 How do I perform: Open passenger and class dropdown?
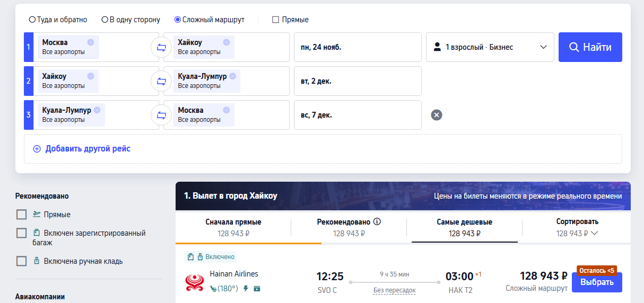click(x=490, y=47)
